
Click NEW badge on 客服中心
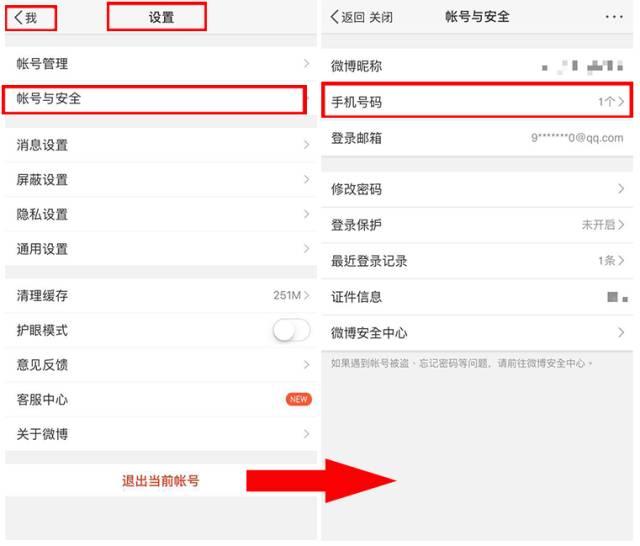pyautogui.click(x=299, y=399)
